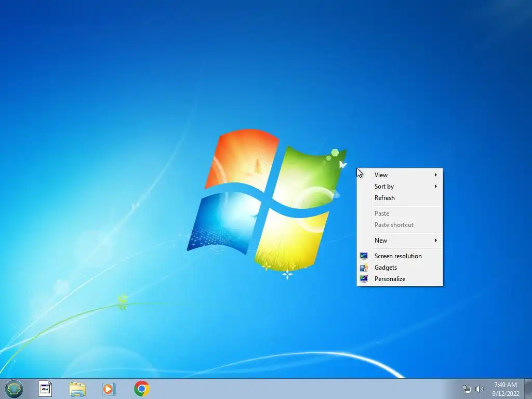Click the Show desktop button at the taskbar edge

(x=528, y=389)
